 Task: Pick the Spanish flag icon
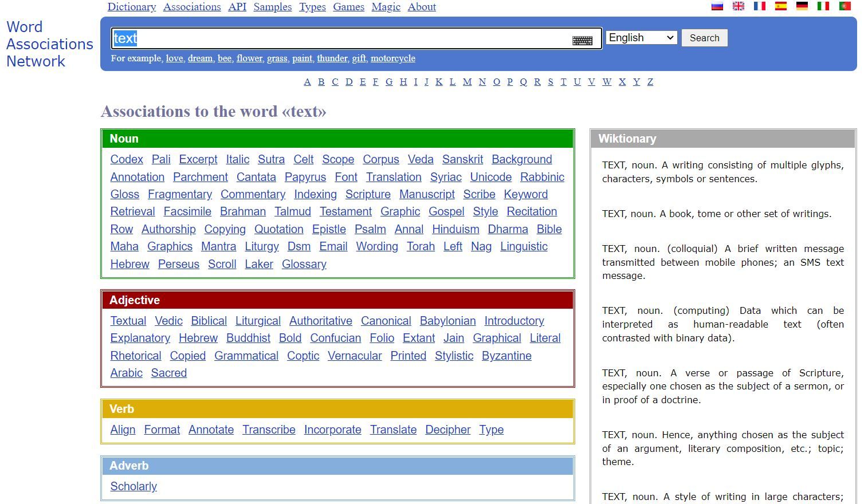781,6
